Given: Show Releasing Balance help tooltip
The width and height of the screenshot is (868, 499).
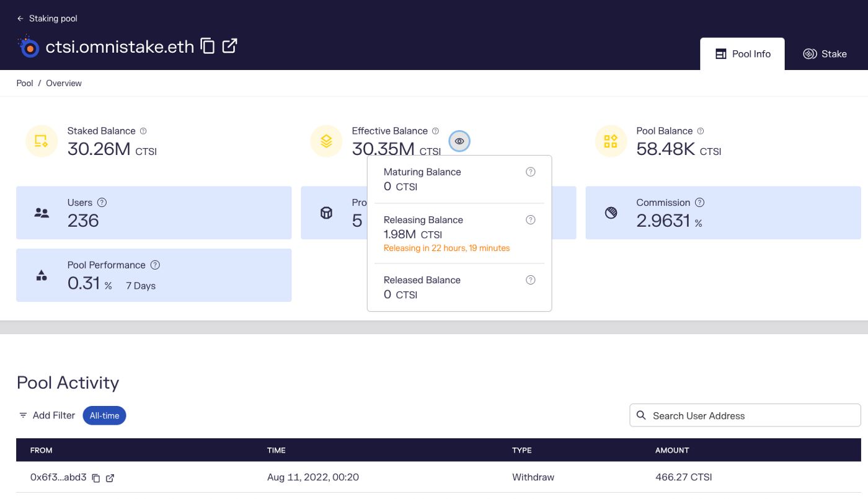Looking at the screenshot, I should pyautogui.click(x=531, y=220).
